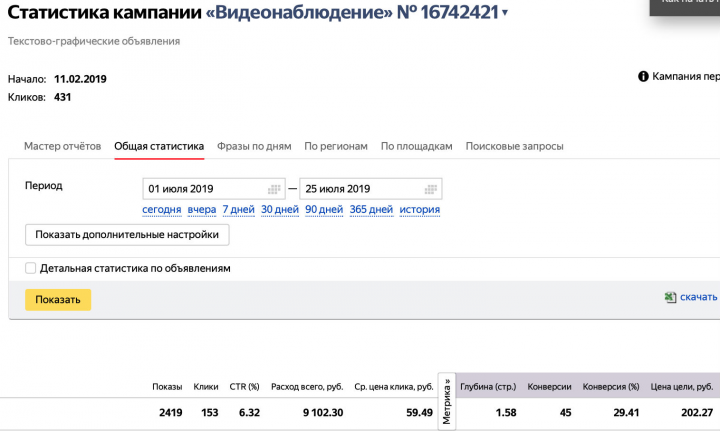Click the Excel download icon
This screenshot has width=720, height=431.
[x=670, y=297]
